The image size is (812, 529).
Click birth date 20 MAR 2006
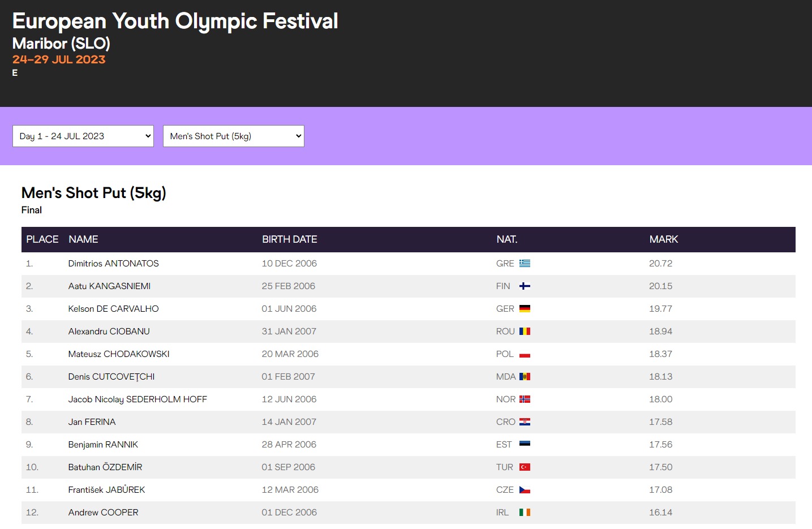290,354
